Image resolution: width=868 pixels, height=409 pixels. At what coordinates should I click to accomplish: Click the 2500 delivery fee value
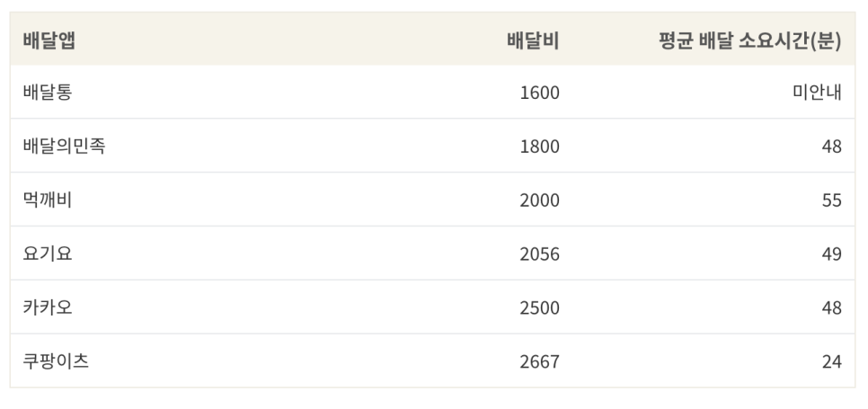coord(540,307)
